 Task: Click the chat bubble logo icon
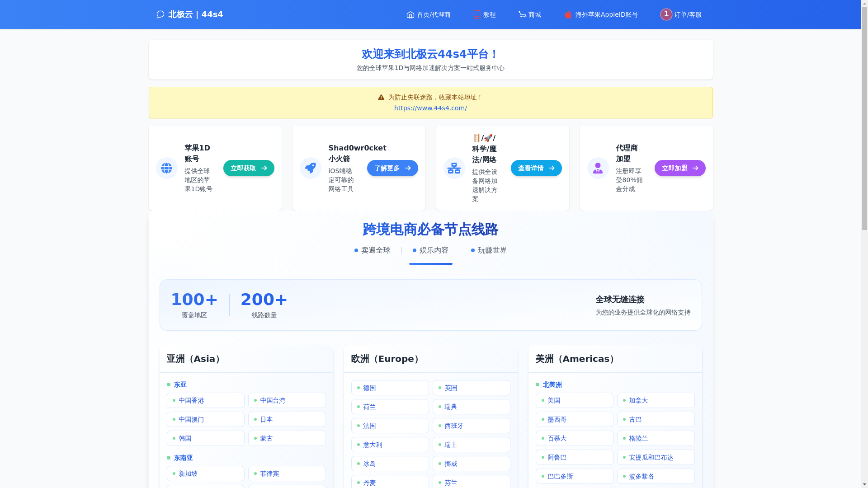(x=160, y=14)
